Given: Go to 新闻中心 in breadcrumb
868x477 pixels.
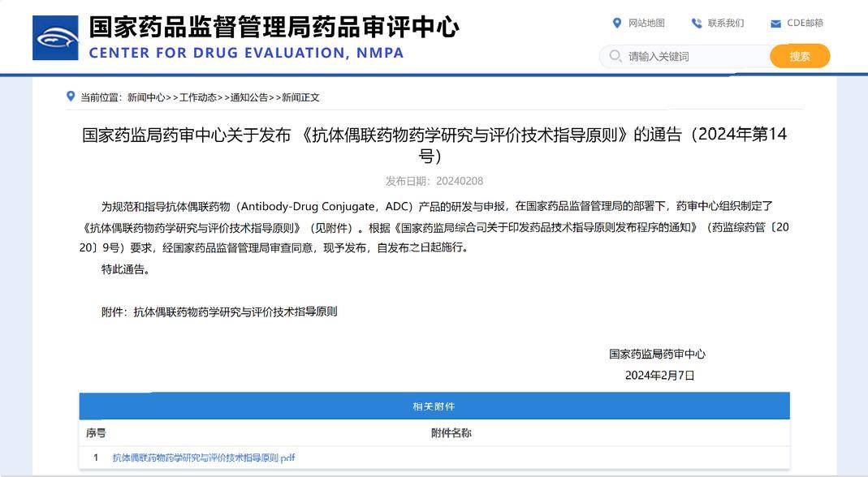Looking at the screenshot, I should tap(146, 97).
